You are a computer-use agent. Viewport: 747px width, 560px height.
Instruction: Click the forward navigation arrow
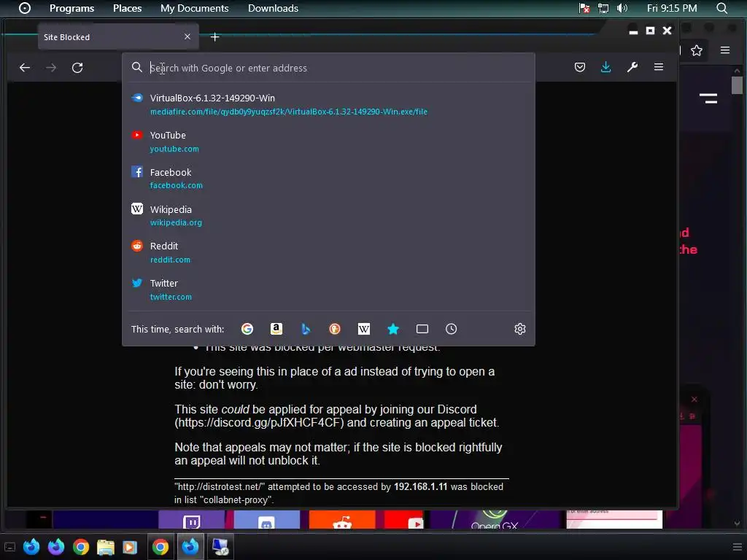(x=51, y=68)
